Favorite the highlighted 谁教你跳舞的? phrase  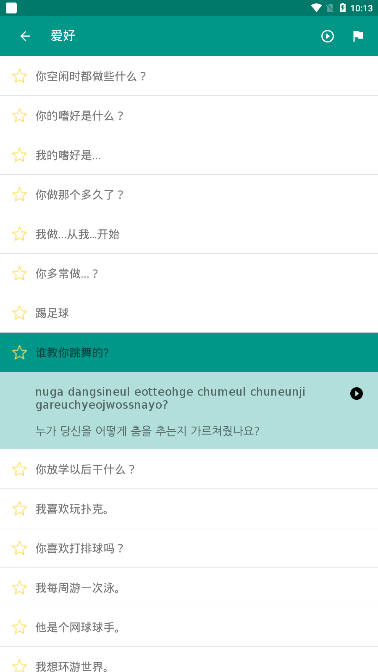(19, 353)
